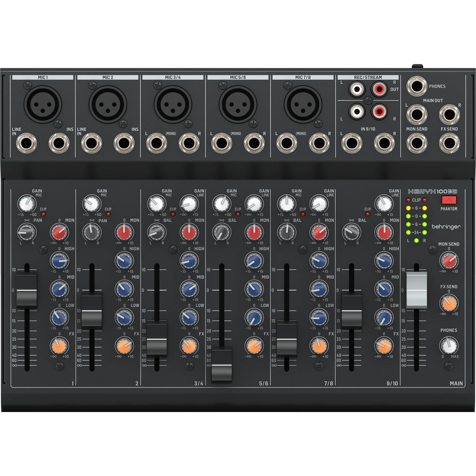
Task: Click the lower red right RCA input jack
Action: (379, 111)
